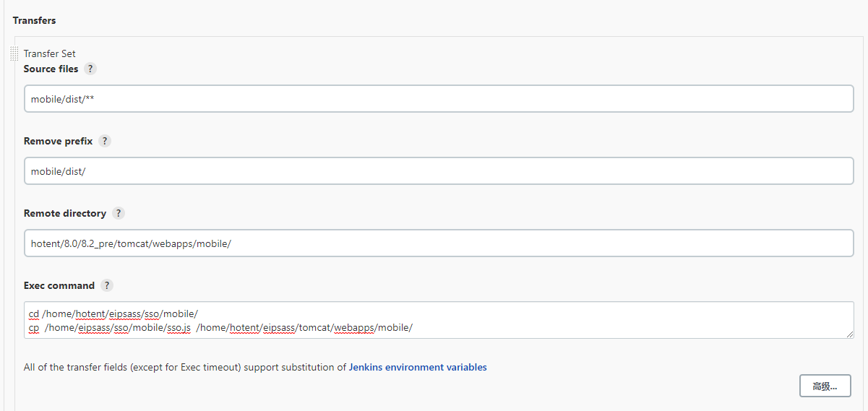Open help for Source files

(90, 69)
